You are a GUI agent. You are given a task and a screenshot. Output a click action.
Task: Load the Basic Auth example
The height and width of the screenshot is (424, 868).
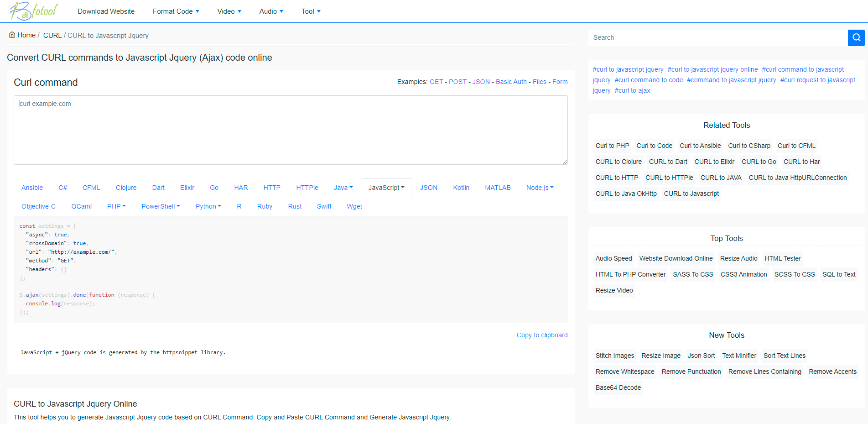[511, 82]
